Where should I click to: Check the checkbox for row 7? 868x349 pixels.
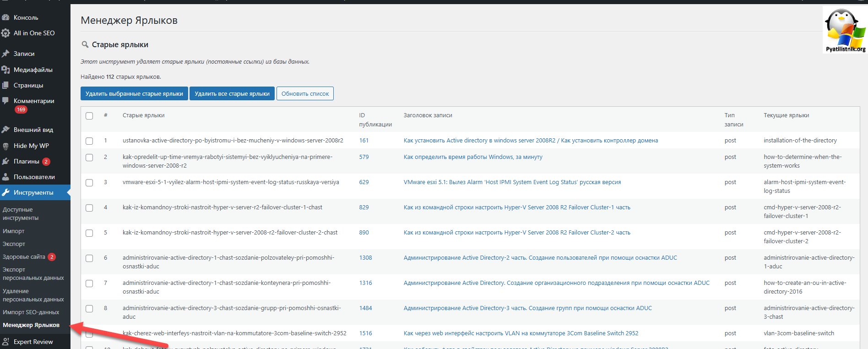tap(89, 284)
